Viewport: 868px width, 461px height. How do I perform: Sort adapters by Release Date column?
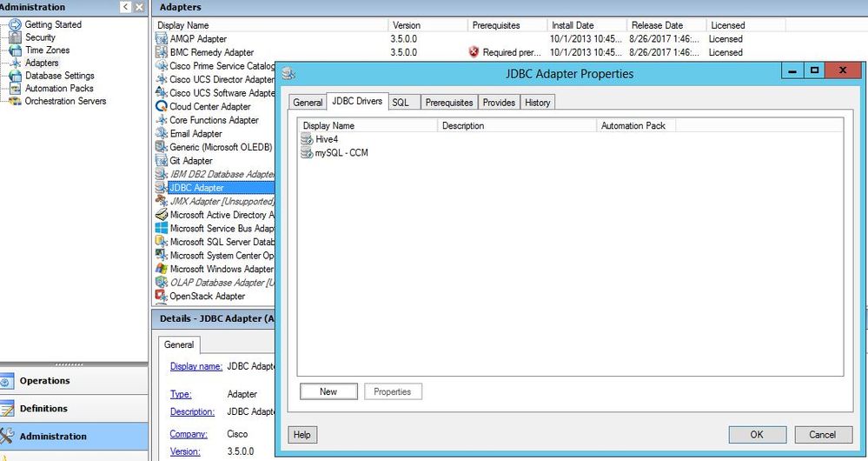tap(666, 25)
